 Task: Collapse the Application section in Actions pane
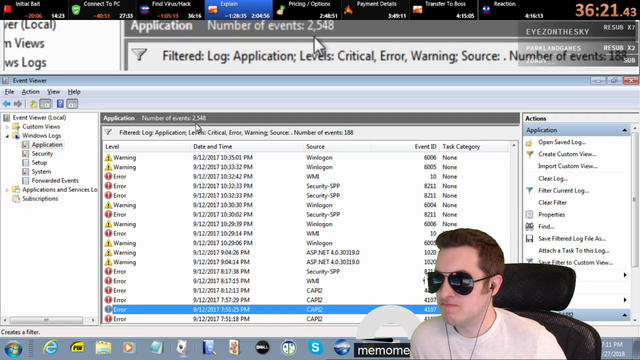624,130
